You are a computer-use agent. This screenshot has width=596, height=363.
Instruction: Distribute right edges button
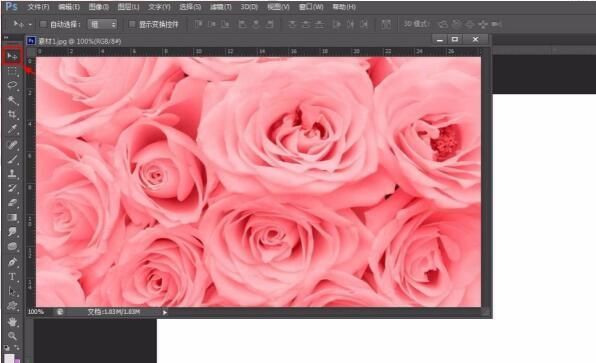point(364,24)
